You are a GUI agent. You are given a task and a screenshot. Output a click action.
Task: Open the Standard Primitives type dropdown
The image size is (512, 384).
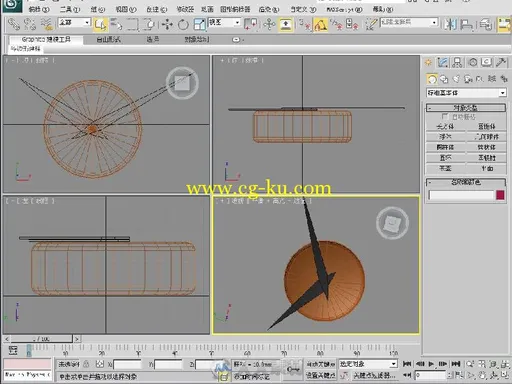tap(466, 93)
